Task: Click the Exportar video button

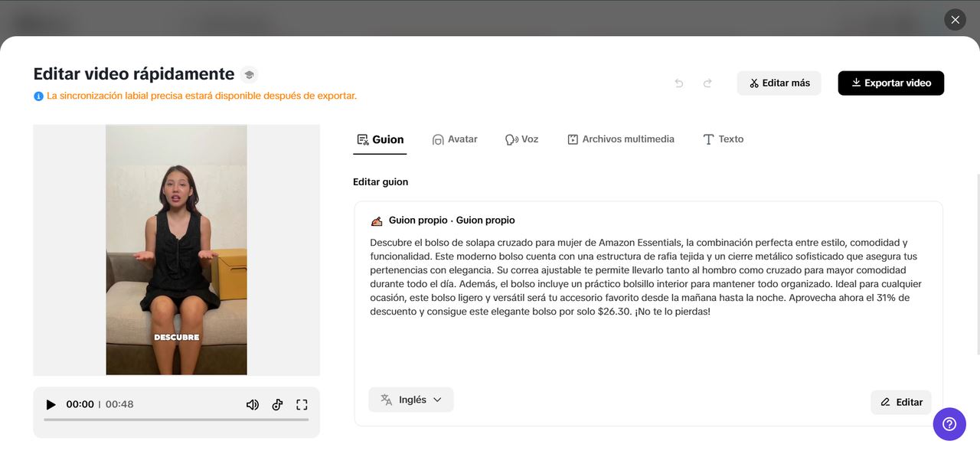Action: 890,83
